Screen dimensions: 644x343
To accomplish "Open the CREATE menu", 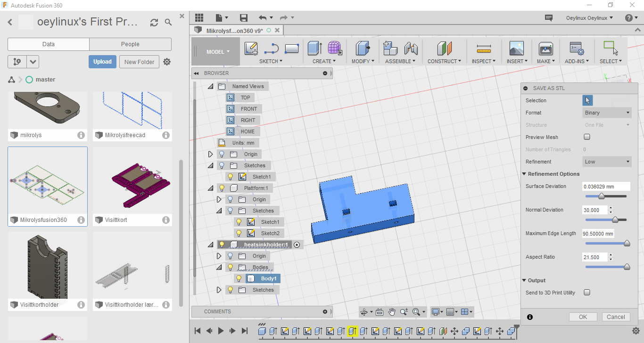I will point(324,61).
